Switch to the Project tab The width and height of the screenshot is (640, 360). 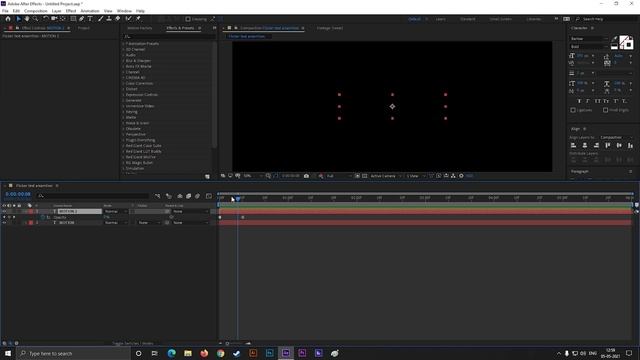coord(84,28)
